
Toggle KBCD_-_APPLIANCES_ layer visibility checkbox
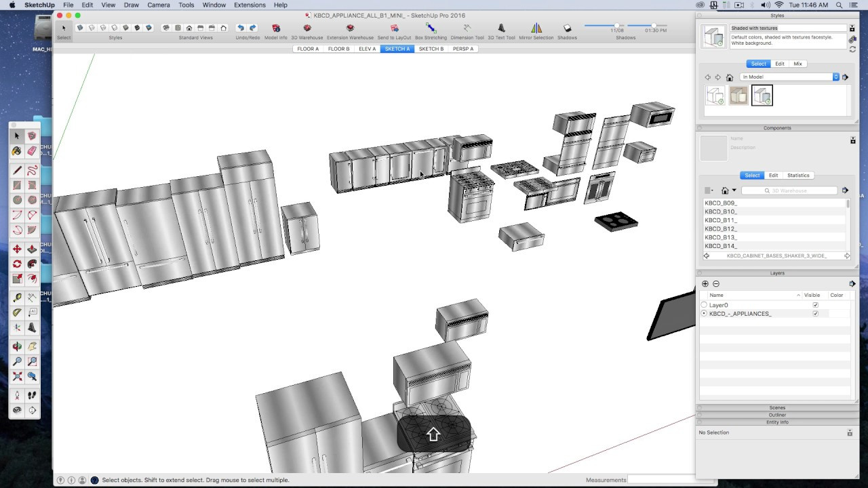[x=815, y=314]
